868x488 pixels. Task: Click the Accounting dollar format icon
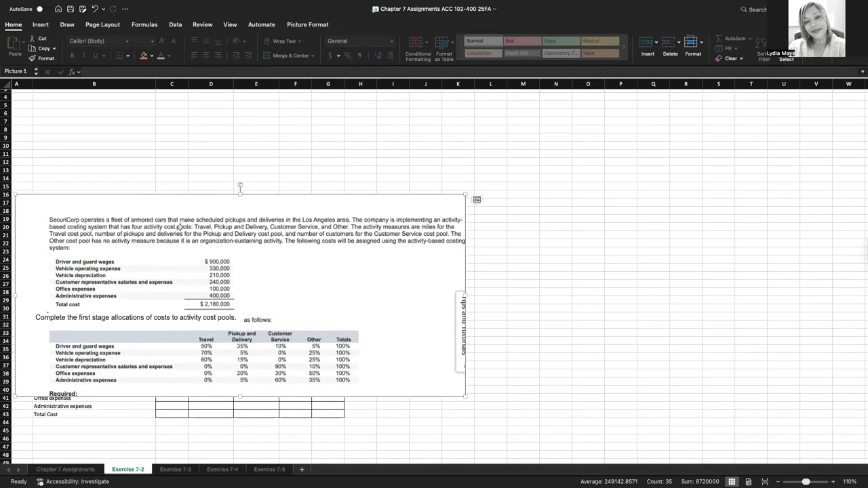pyautogui.click(x=331, y=56)
